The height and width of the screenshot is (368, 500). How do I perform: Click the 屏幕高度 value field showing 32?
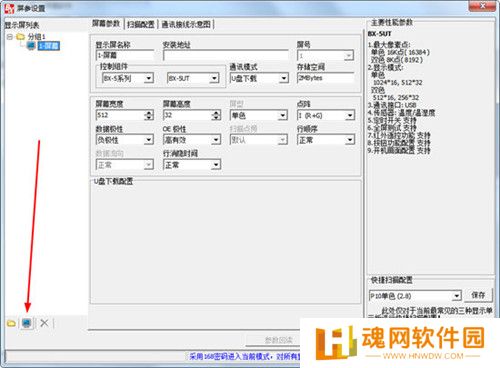coord(188,115)
